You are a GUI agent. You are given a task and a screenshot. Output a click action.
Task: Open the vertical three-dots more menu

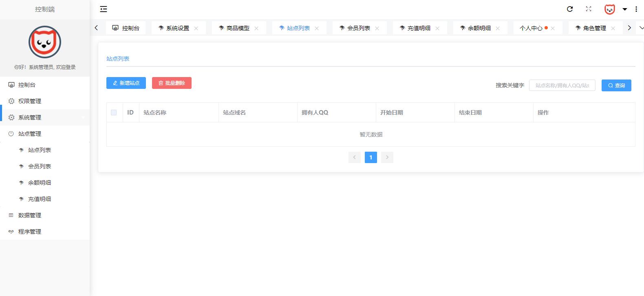tap(636, 9)
